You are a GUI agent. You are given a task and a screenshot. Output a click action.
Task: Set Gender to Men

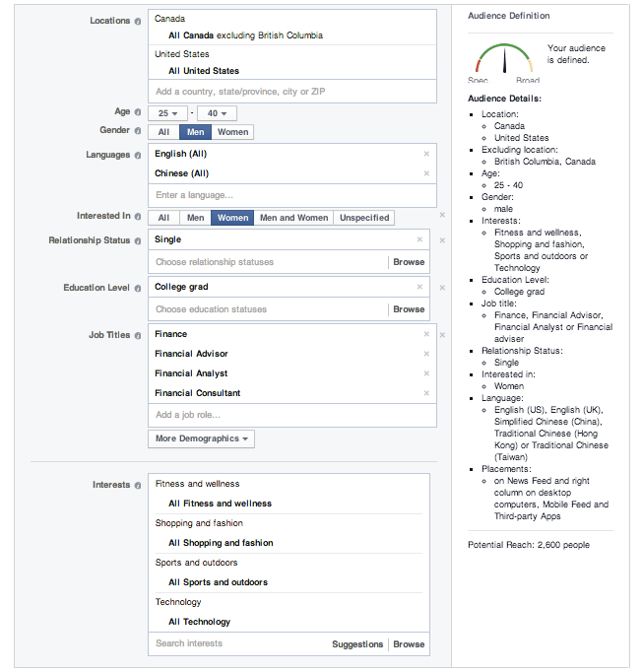coord(195,132)
